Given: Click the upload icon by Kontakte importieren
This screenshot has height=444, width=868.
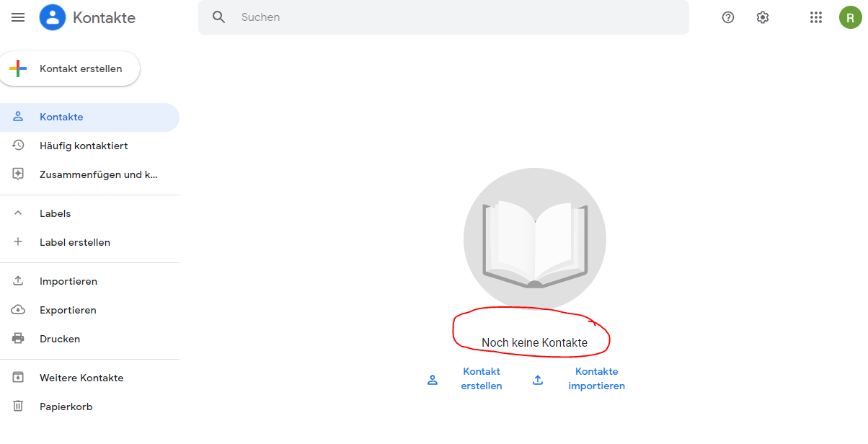Looking at the screenshot, I should (538, 380).
